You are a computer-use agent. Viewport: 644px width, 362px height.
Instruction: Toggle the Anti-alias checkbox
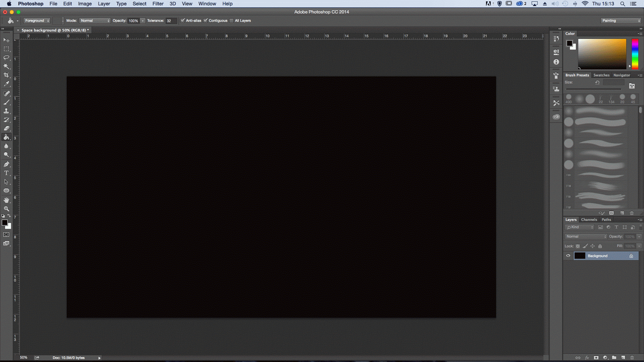(183, 21)
